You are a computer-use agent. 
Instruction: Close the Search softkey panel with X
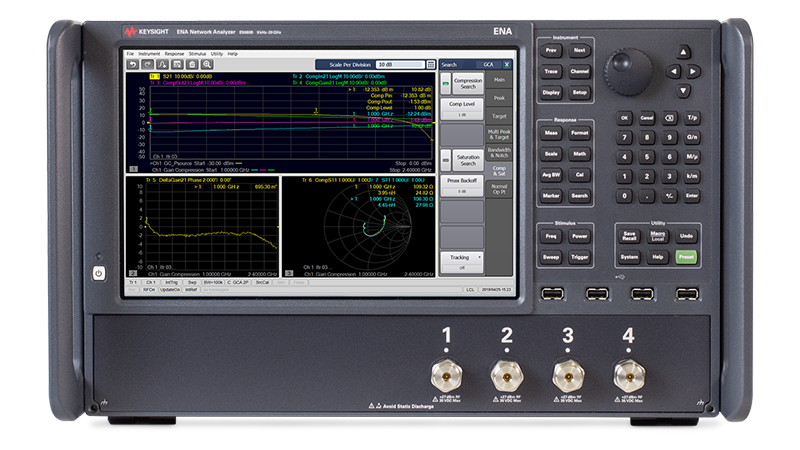(507, 65)
